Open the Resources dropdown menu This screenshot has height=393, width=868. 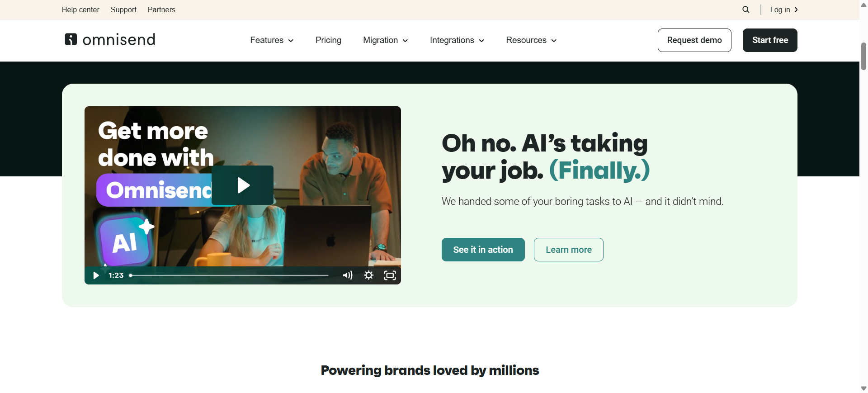point(531,40)
